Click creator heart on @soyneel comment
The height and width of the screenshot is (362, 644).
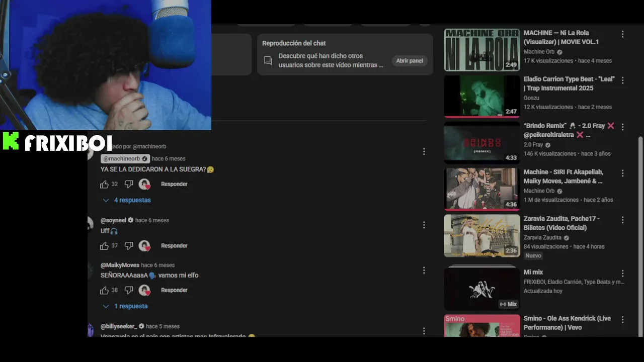pos(144,246)
